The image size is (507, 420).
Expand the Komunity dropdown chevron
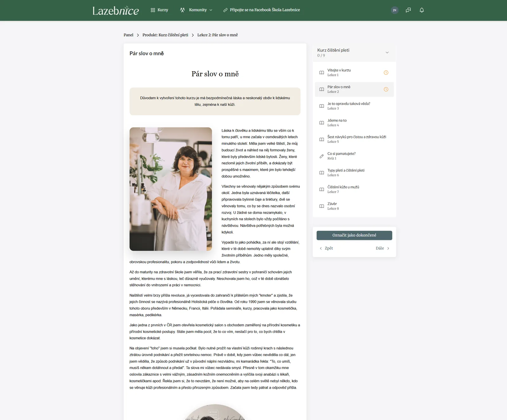click(x=211, y=10)
